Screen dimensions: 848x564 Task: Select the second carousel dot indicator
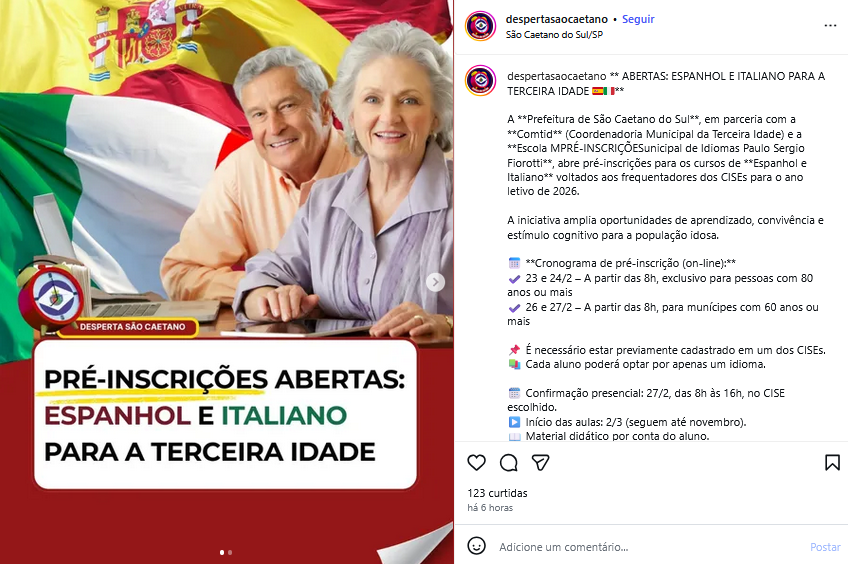point(230,553)
